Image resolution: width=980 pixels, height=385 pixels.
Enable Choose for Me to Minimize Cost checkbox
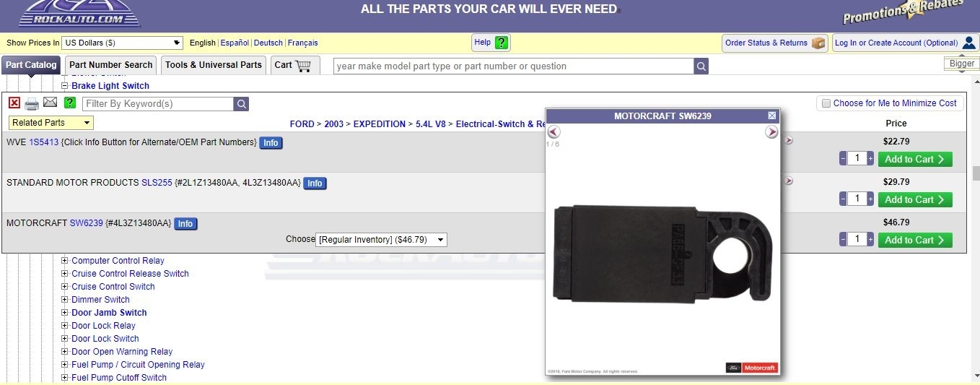coord(826,103)
